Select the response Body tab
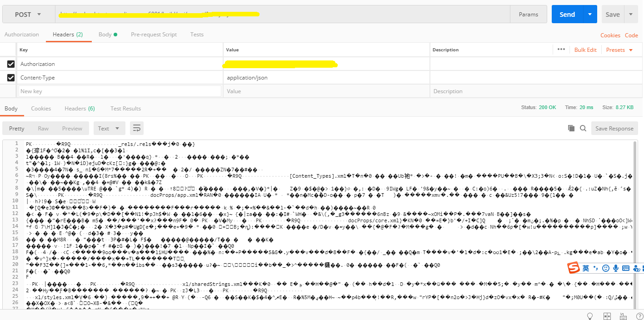 point(11,109)
